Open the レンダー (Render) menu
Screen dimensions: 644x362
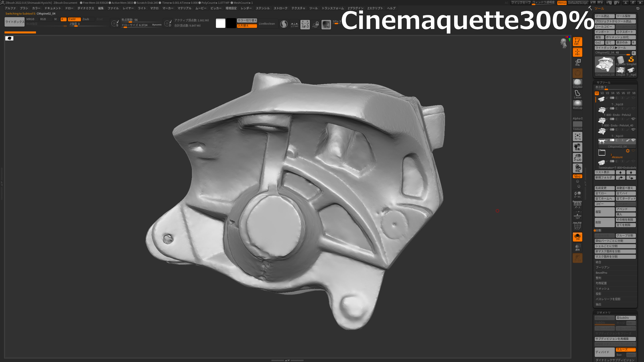pyautogui.click(x=246, y=8)
